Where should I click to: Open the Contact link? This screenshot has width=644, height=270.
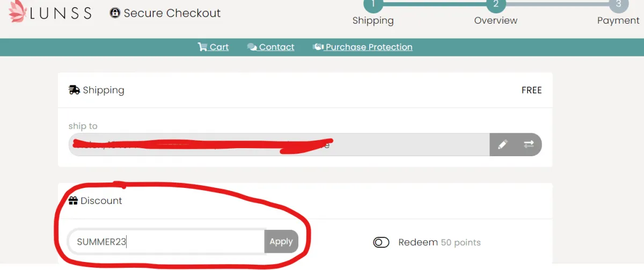tap(276, 47)
